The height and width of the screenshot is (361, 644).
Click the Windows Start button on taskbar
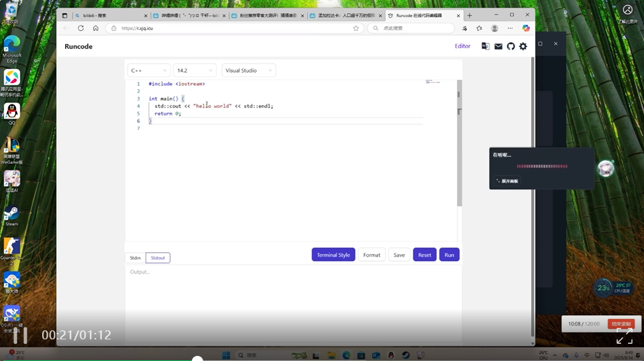click(x=226, y=355)
